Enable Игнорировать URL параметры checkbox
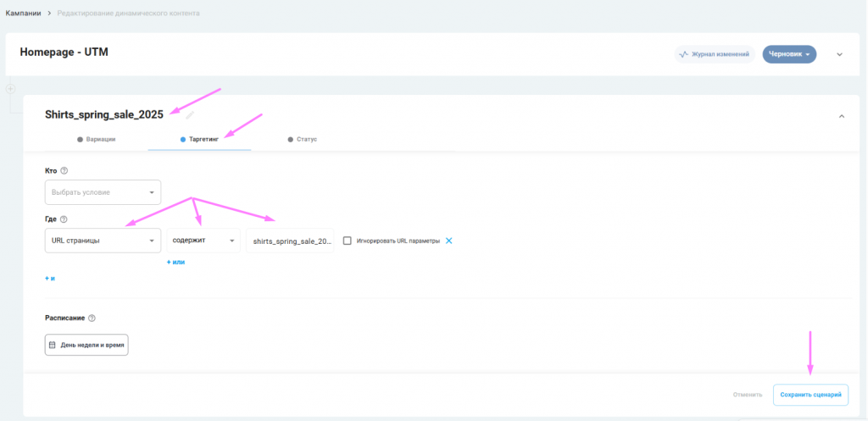 click(348, 241)
